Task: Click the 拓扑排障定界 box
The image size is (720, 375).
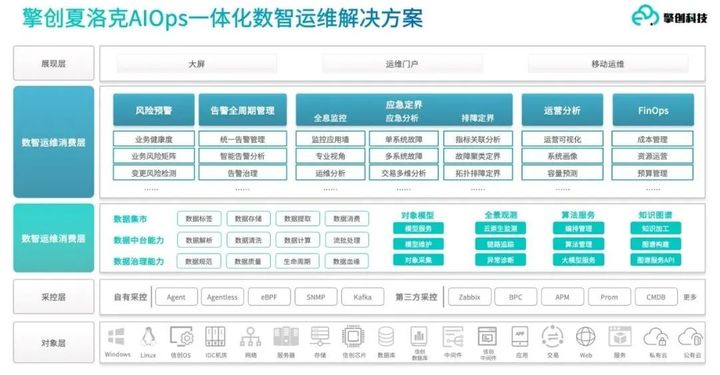Action: (478, 173)
